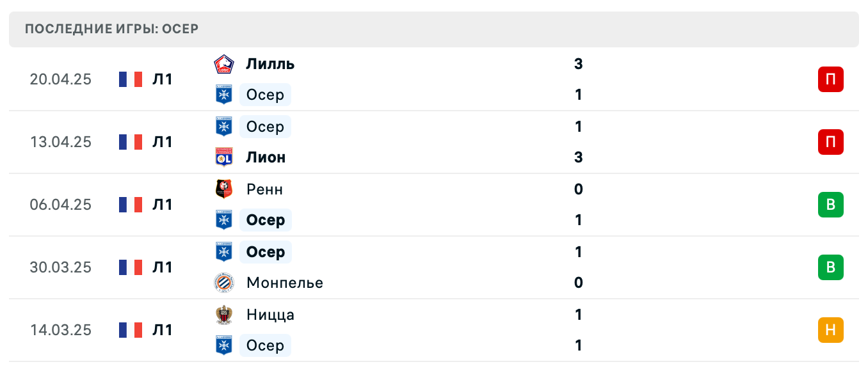Select the Л1 league label on the top row
Screen dimensions: 868x371
[x=163, y=79]
